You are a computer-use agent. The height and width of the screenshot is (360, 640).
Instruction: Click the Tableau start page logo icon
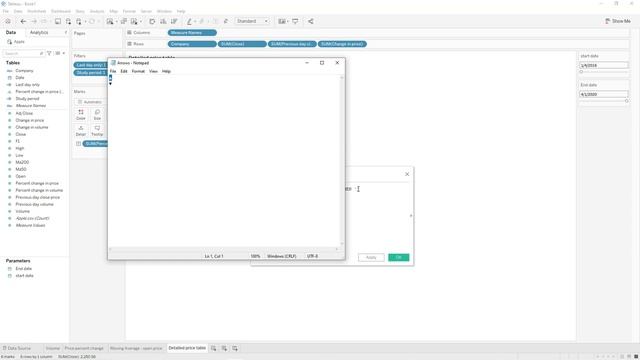coord(8,21)
